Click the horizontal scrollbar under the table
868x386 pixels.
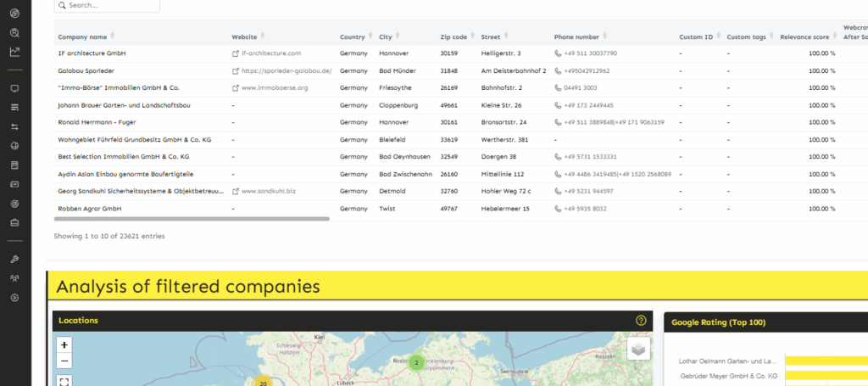[192, 219]
